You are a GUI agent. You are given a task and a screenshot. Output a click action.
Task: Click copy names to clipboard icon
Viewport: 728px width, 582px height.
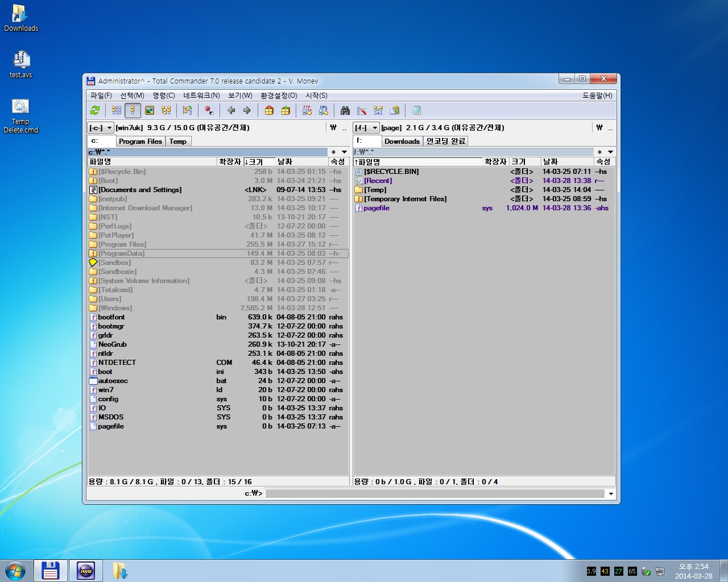click(395, 110)
